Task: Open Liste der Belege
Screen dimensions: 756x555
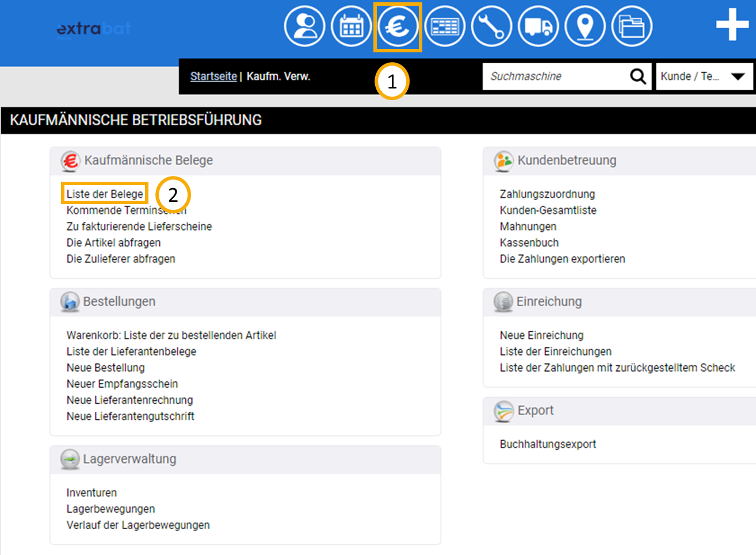Action: (105, 194)
